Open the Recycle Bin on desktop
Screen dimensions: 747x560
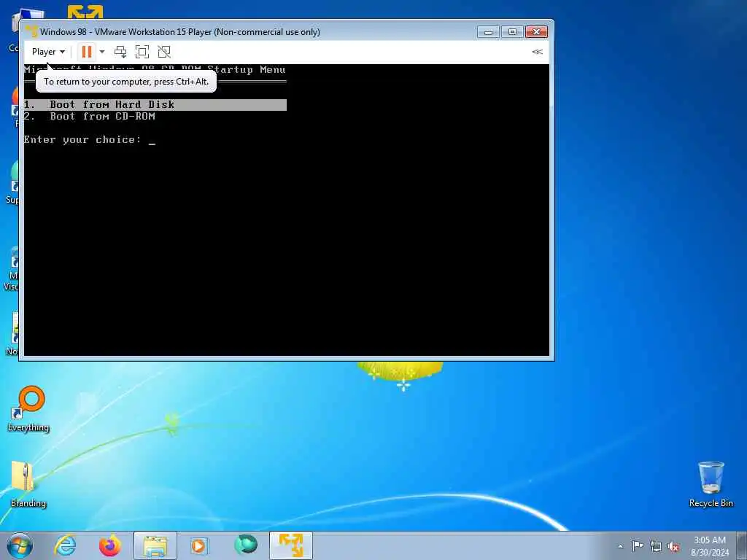[711, 484]
